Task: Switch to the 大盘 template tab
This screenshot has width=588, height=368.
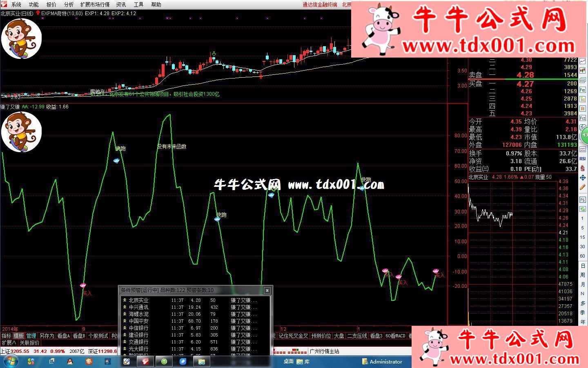Action: 339,336
